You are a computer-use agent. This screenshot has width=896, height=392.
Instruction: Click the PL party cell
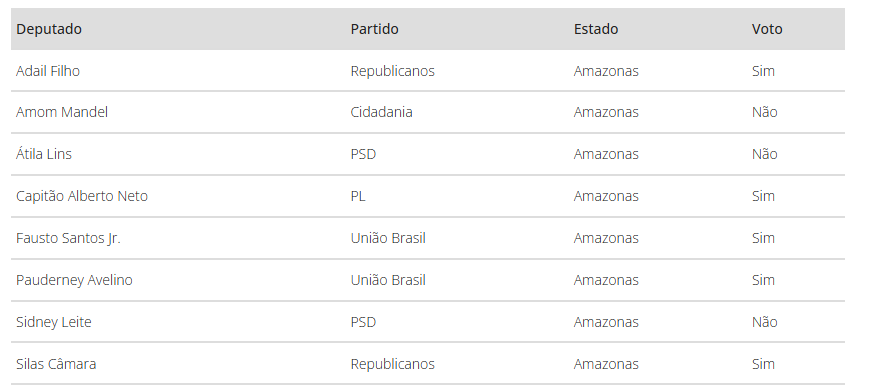[358, 196]
